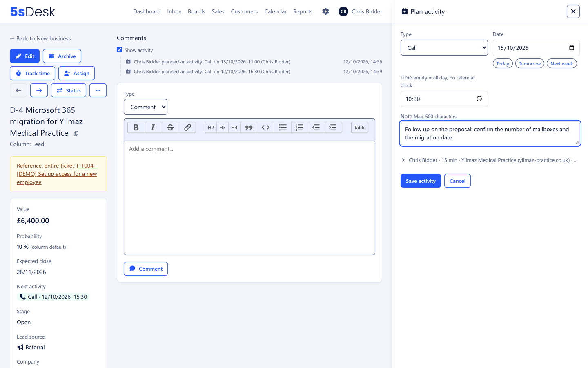
Task: Set date with the Tomorrow chip
Action: [x=530, y=64]
